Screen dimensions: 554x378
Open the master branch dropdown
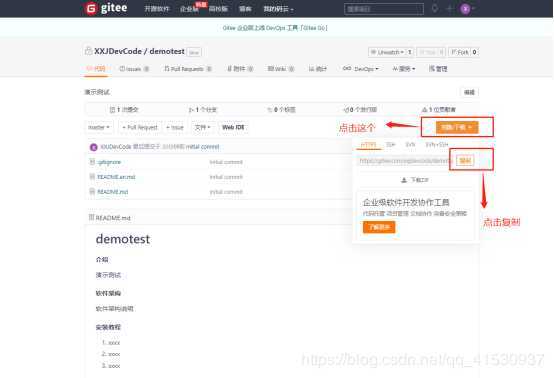(x=99, y=127)
